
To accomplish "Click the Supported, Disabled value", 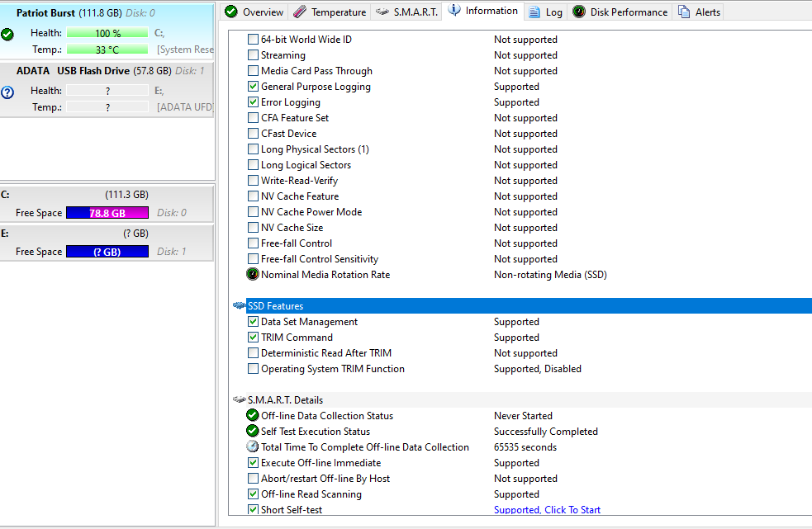I will [538, 369].
